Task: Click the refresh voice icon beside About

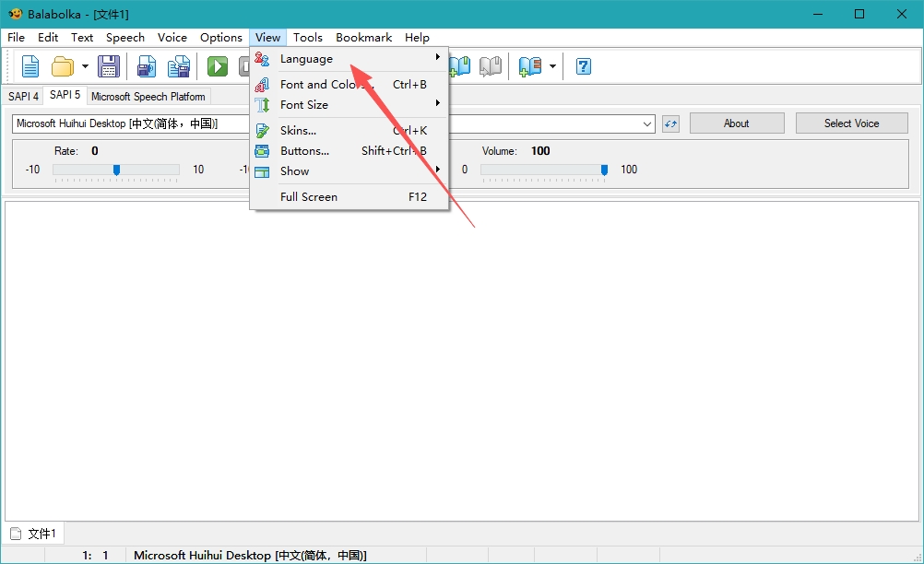Action: click(670, 123)
